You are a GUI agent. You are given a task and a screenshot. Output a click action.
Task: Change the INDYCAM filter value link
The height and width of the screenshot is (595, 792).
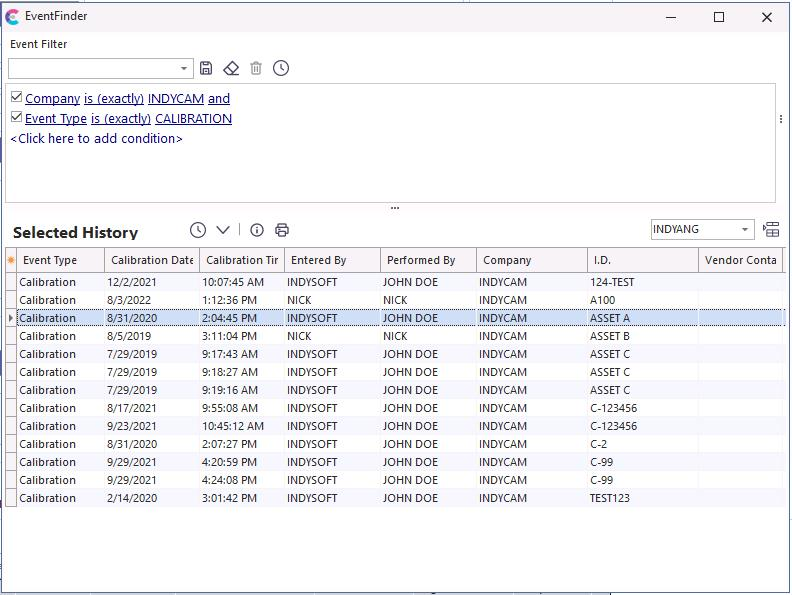[x=176, y=99]
